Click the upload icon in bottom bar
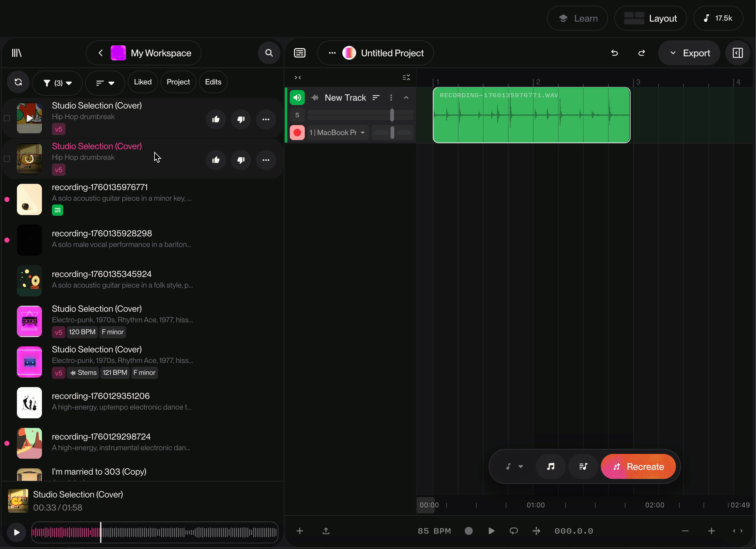 click(x=326, y=531)
